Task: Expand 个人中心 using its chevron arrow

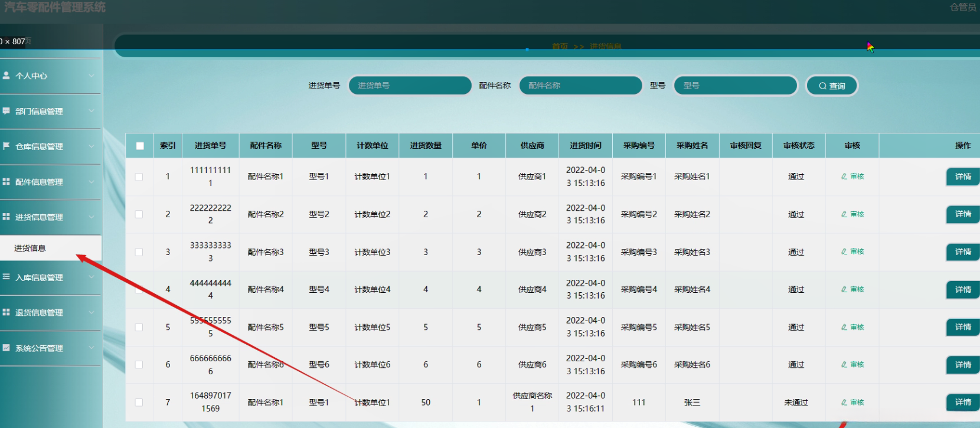Action: click(92, 76)
